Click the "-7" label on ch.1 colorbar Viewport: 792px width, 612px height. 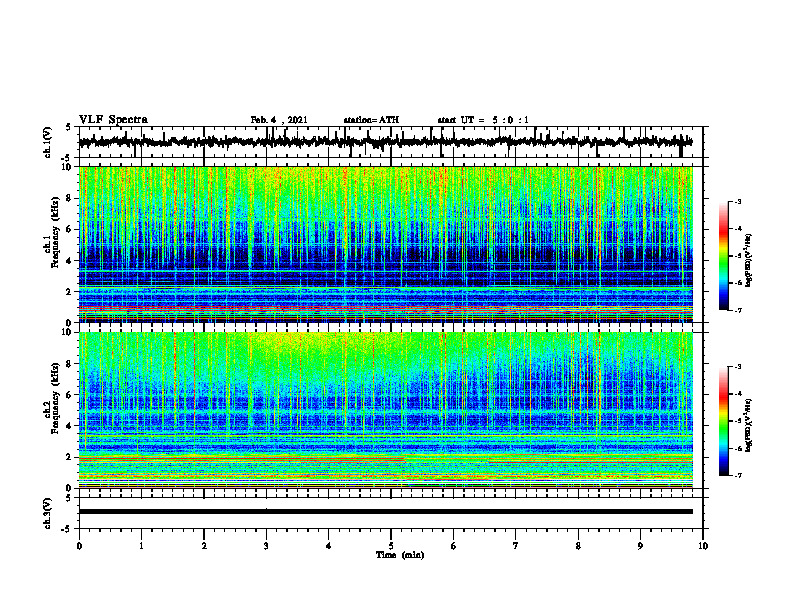(x=737, y=310)
